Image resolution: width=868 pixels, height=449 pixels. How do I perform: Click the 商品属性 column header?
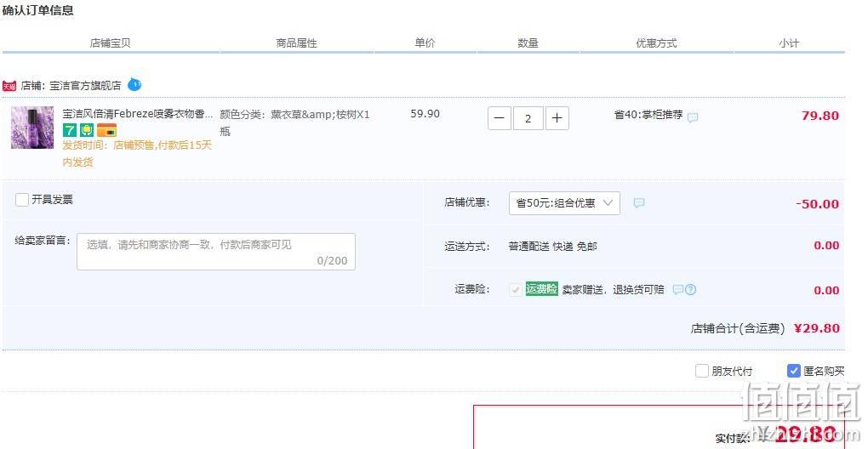pyautogui.click(x=297, y=43)
